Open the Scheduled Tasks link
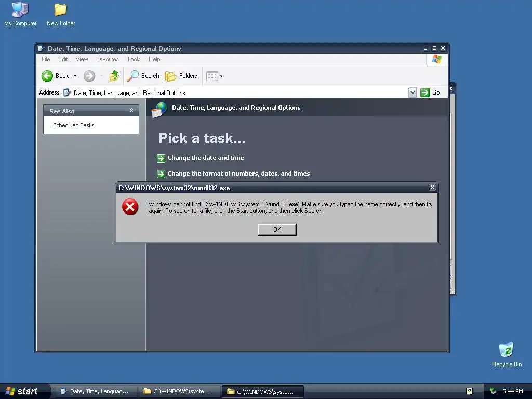 (x=74, y=125)
